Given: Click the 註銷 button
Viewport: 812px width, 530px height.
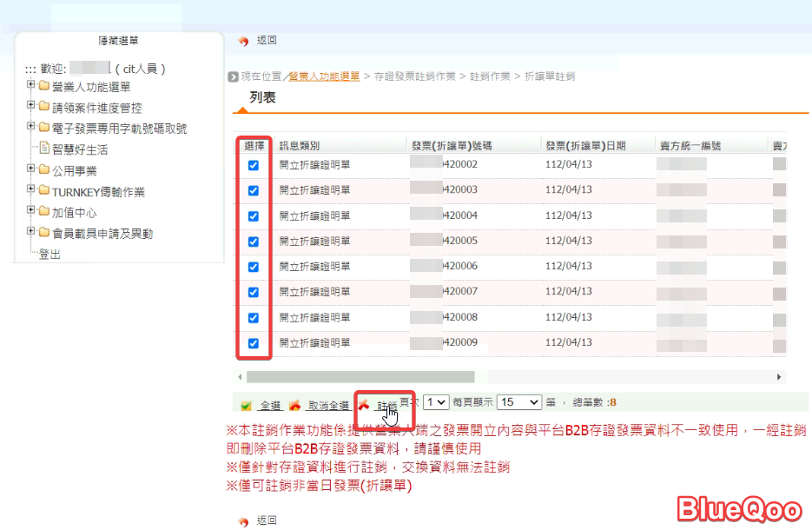Looking at the screenshot, I should point(386,405).
